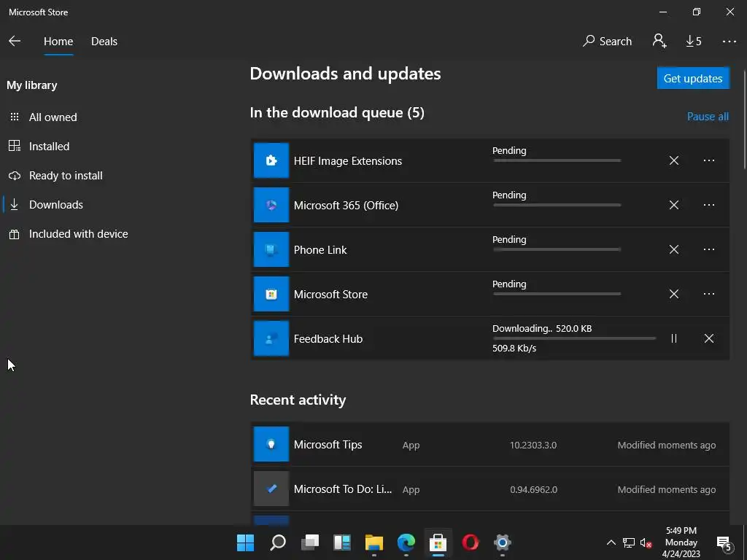Show hidden system tray icons
This screenshot has width=747, height=560.
coord(611,542)
